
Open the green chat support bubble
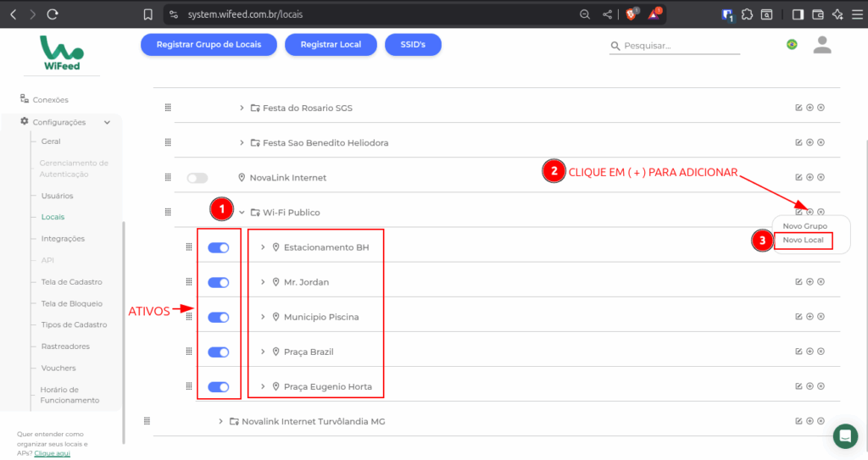point(845,435)
